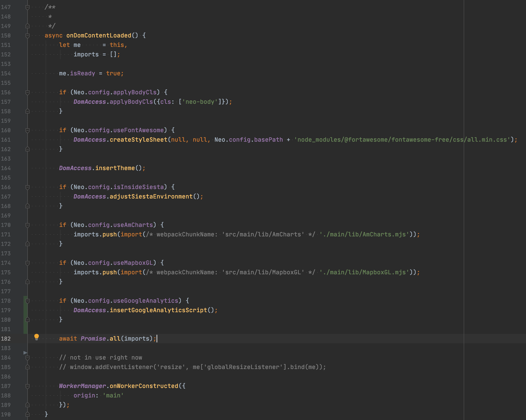This screenshot has height=420, width=526.
Task: Click the imports variable declaration on line 152
Action: (86, 54)
